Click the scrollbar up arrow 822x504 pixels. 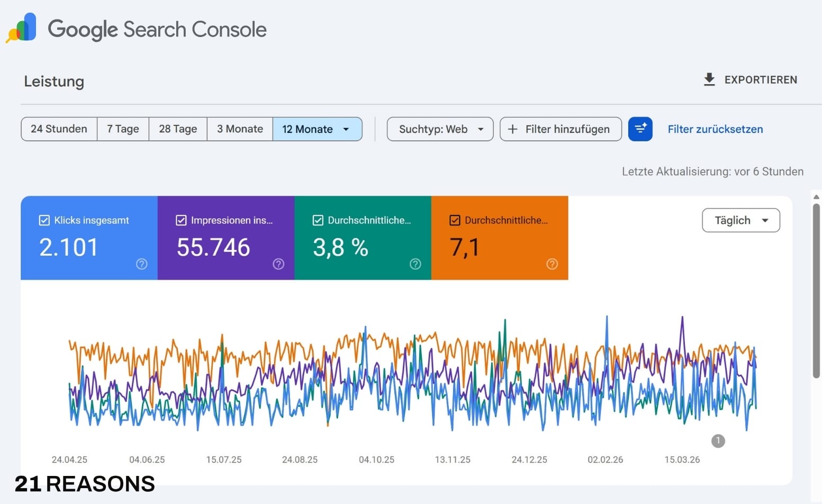coord(816,197)
